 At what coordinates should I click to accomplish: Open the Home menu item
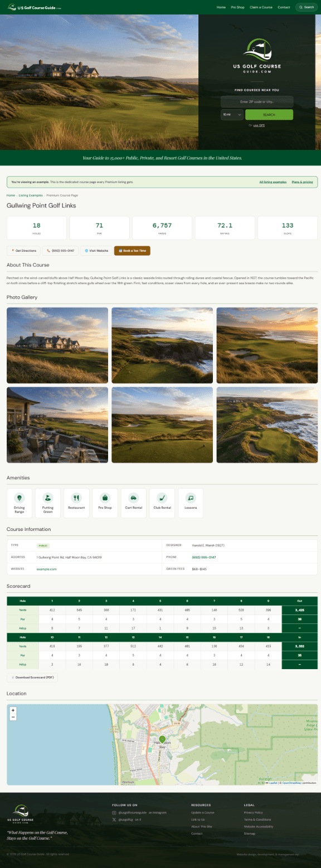pyautogui.click(x=221, y=7)
